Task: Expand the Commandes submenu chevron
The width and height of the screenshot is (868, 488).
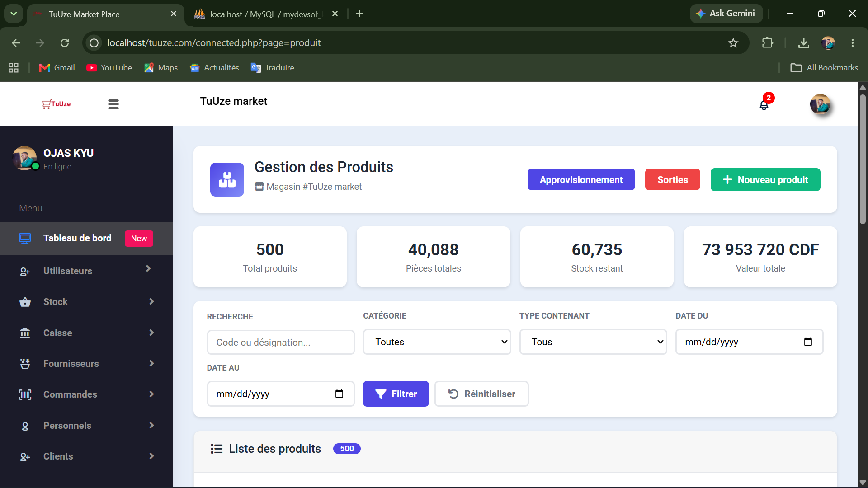Action: [151, 394]
